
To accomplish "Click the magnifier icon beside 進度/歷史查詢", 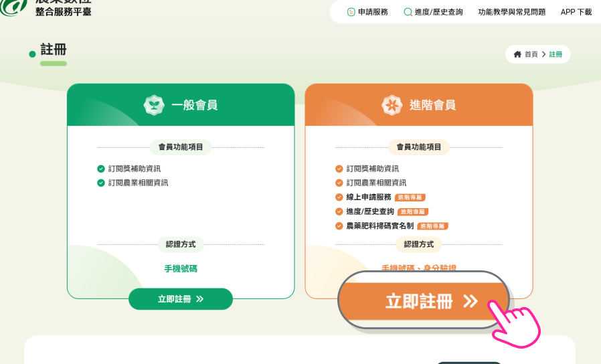I will click(x=408, y=12).
